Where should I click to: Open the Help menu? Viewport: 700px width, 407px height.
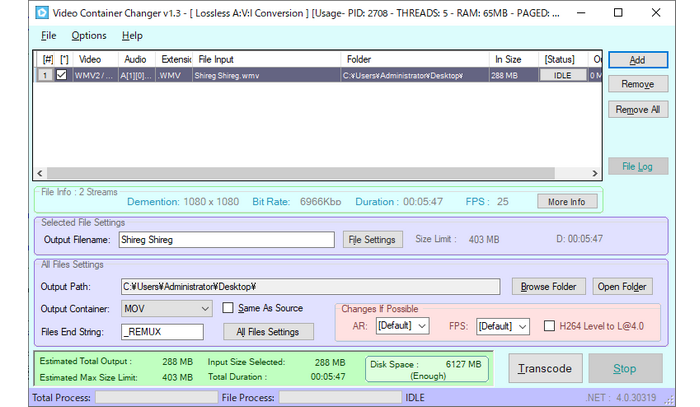132,35
